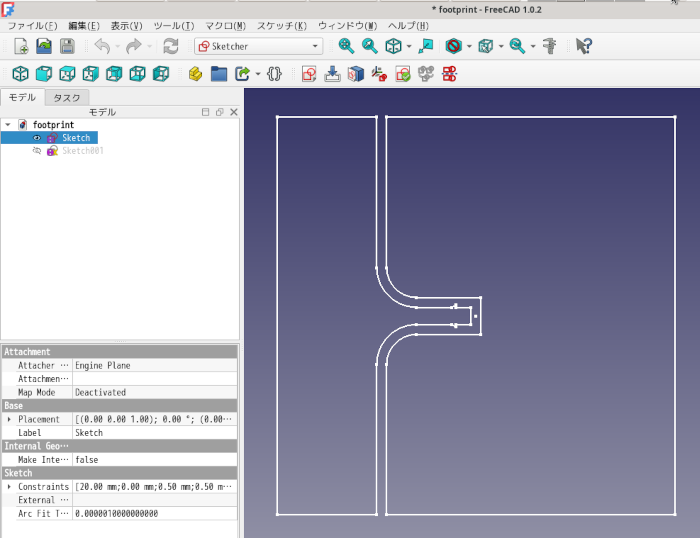700x538 pixels.
Task: Select the Sketch item in tree
Action: click(x=76, y=138)
